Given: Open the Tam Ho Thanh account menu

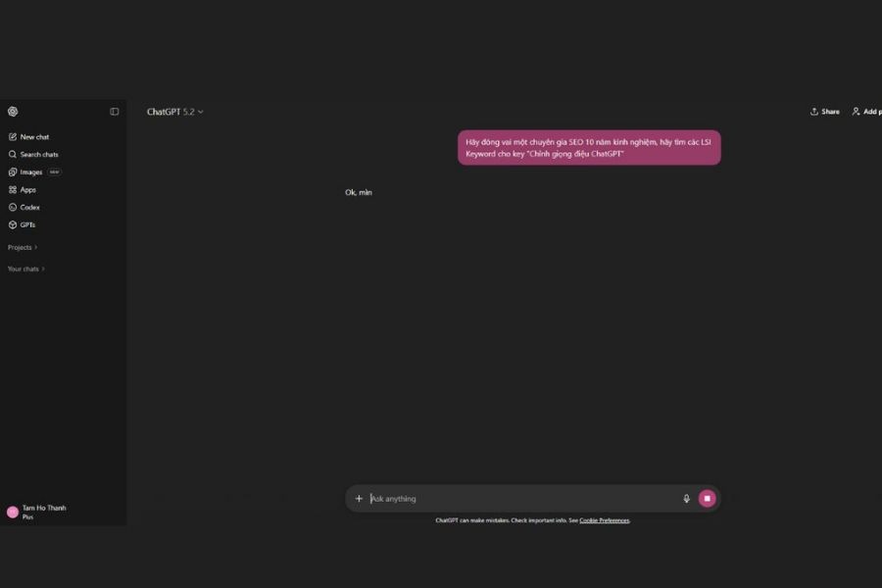Looking at the screenshot, I should [x=37, y=512].
